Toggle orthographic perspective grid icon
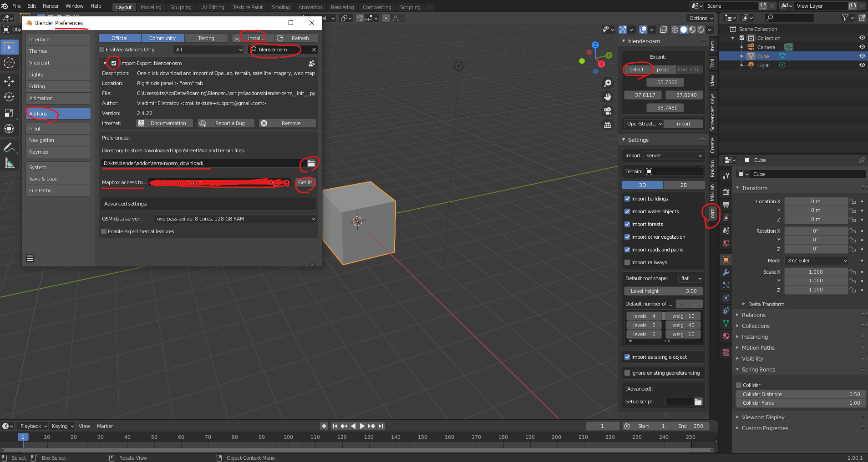 click(608, 125)
